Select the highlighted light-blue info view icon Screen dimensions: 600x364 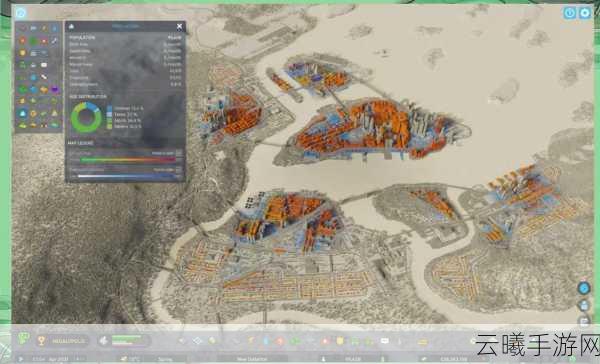coord(23,114)
